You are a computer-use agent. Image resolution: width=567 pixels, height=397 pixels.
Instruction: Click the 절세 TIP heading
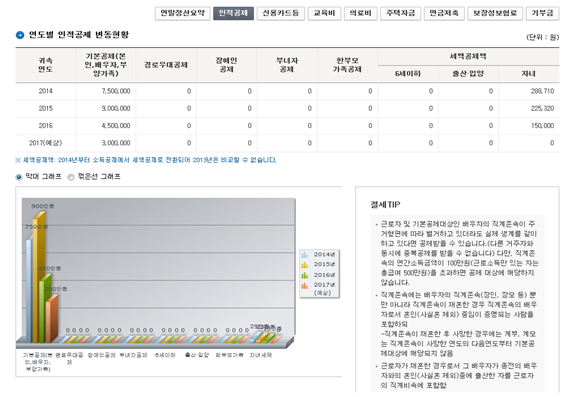click(x=385, y=205)
